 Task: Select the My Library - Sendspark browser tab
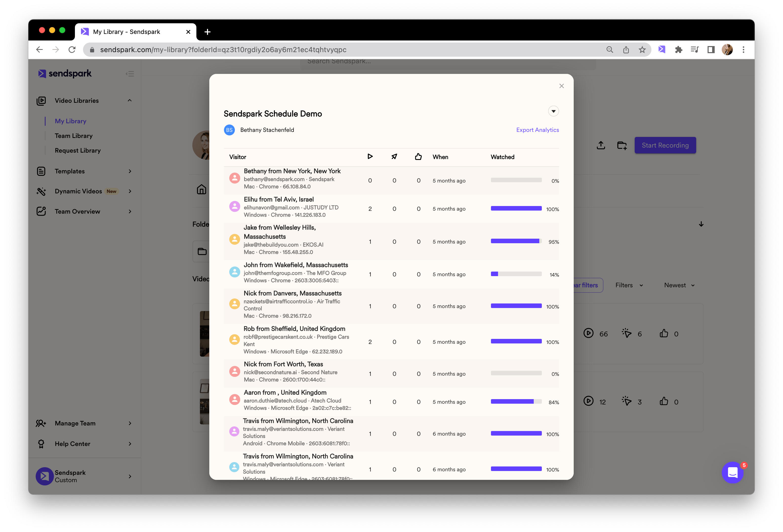coord(136,32)
